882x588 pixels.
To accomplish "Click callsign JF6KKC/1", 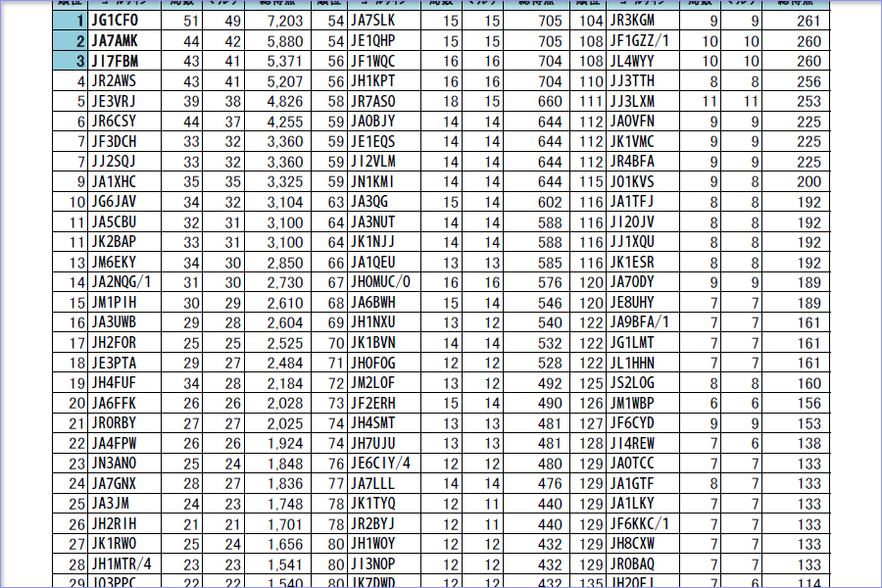I will click(x=640, y=524).
